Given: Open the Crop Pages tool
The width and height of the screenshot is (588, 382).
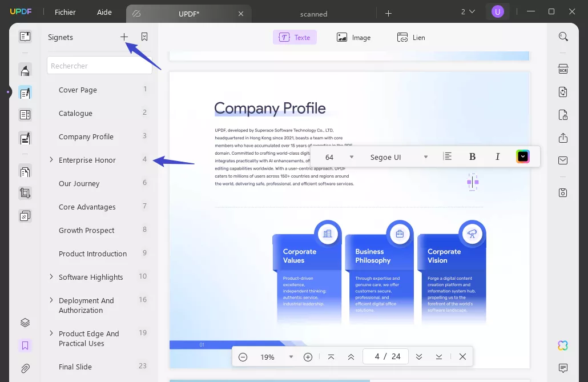Looking at the screenshot, I should (25, 193).
